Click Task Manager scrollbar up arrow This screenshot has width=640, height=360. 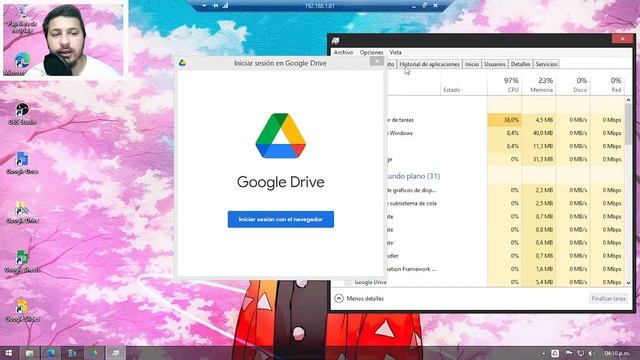pyautogui.click(x=628, y=100)
